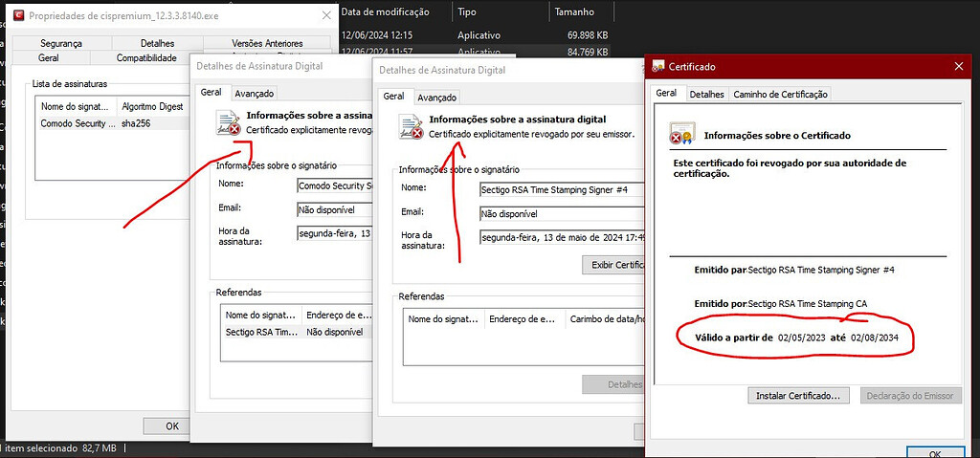The image size is (980, 458).
Task: Close the Propriedades de cispremium window
Action: pyautogui.click(x=325, y=15)
